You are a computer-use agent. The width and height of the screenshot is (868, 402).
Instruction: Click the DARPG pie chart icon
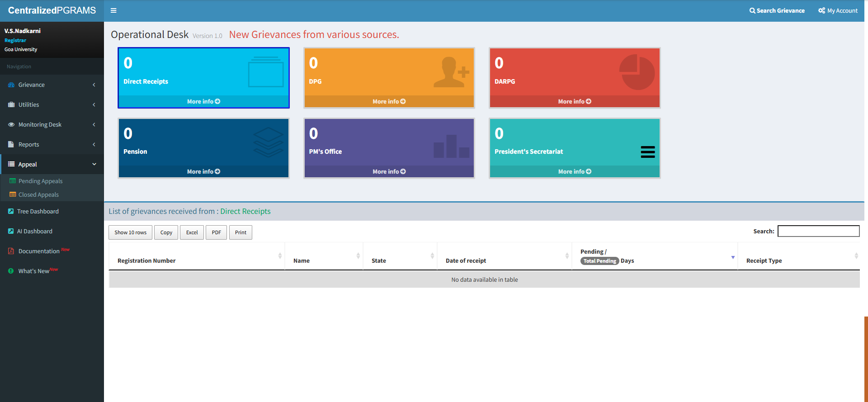[637, 72]
